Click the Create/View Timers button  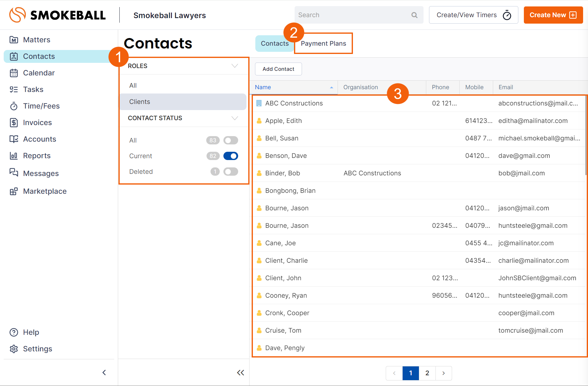[474, 15]
